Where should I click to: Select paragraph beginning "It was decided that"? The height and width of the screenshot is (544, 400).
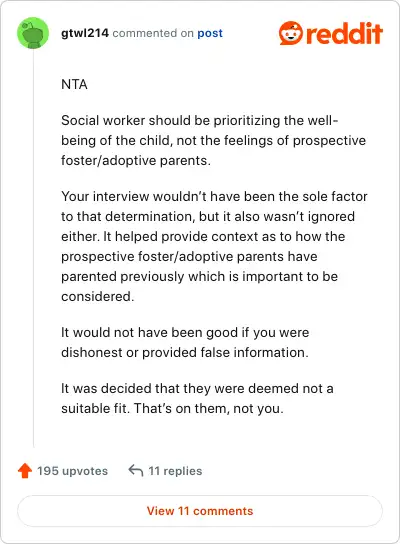197,398
